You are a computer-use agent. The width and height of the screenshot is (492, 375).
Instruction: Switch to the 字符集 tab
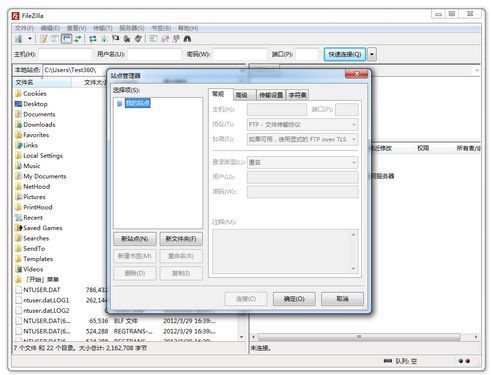tap(297, 95)
